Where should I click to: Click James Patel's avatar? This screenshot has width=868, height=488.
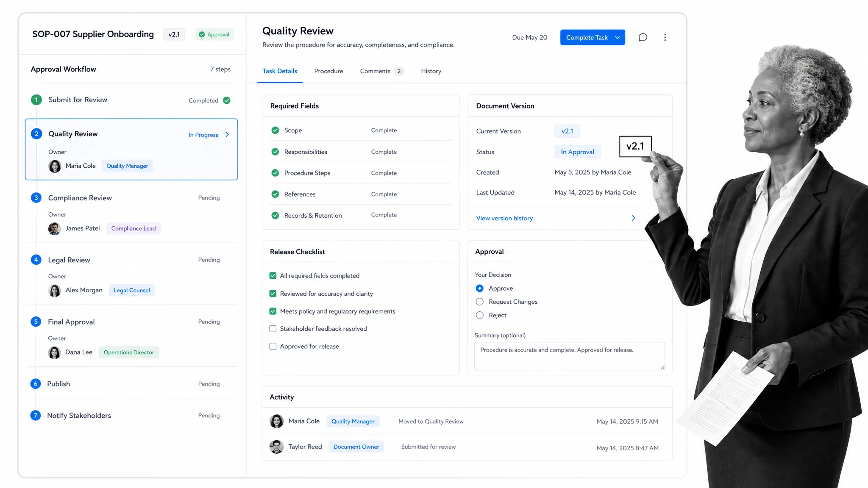coord(55,228)
